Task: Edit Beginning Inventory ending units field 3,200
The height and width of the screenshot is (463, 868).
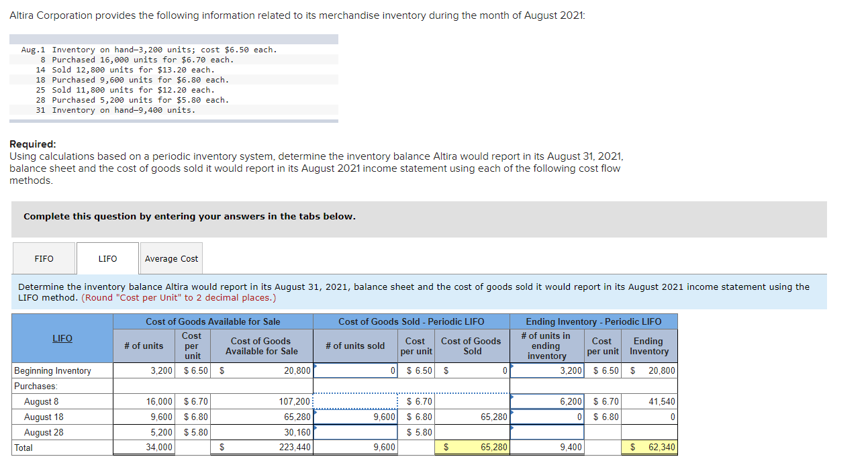Action: tap(546, 370)
